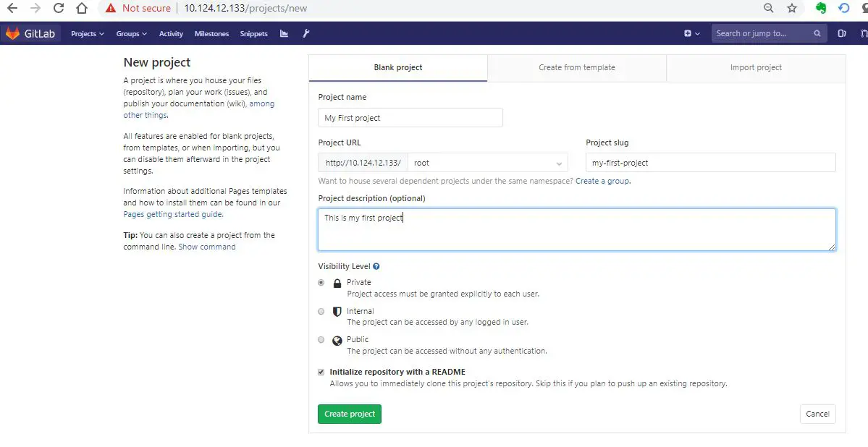868x447 pixels.
Task: Open the root namespace dropdown
Action: [x=487, y=163]
